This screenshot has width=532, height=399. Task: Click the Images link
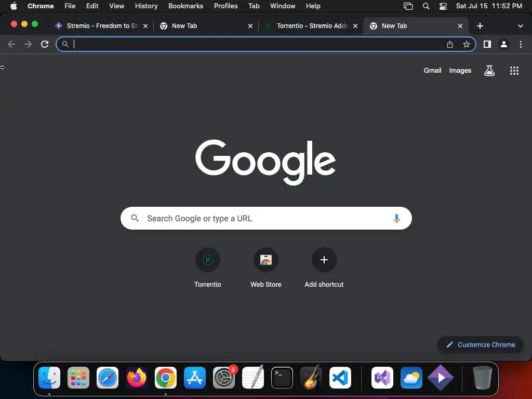coord(460,71)
